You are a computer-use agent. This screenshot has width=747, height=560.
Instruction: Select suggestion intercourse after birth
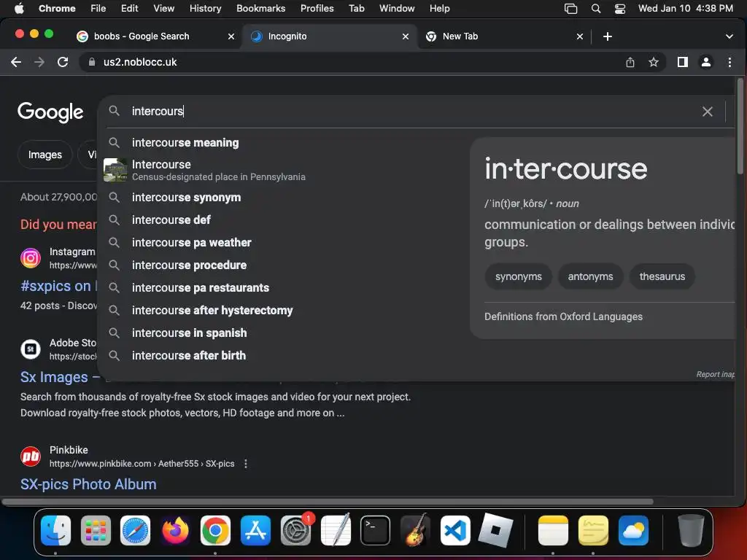coord(189,355)
